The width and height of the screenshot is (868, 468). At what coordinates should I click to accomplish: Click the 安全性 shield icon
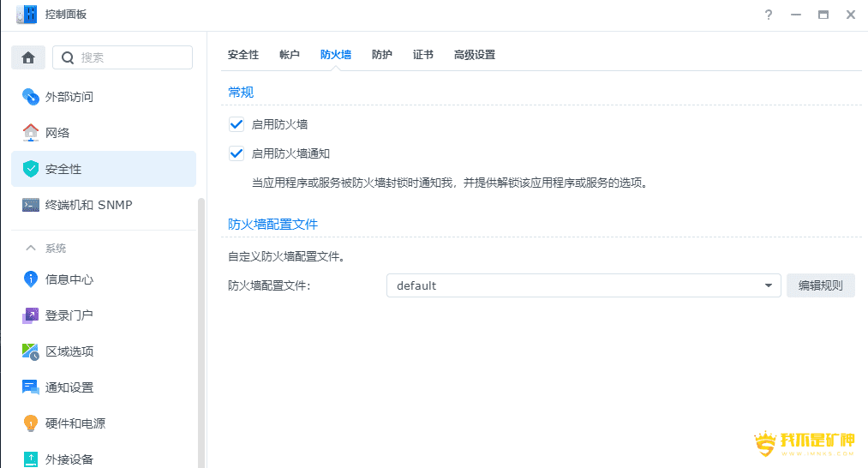pyautogui.click(x=31, y=169)
